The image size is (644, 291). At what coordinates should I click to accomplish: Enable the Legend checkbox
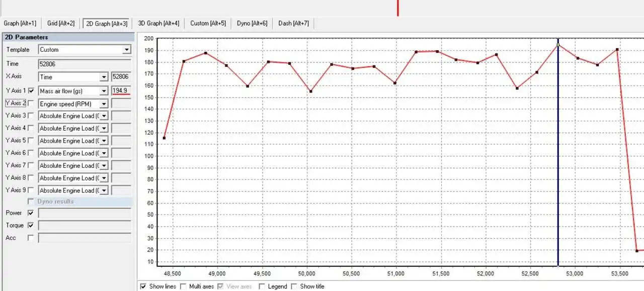pos(262,286)
